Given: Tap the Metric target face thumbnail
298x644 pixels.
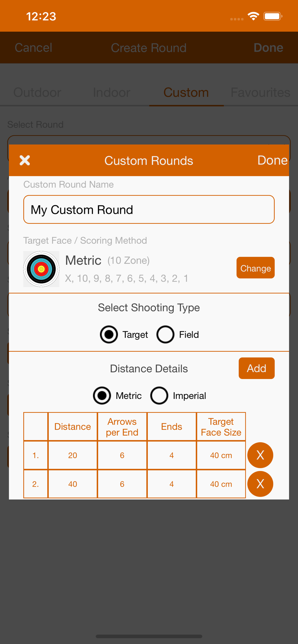Looking at the screenshot, I should pos(41,269).
